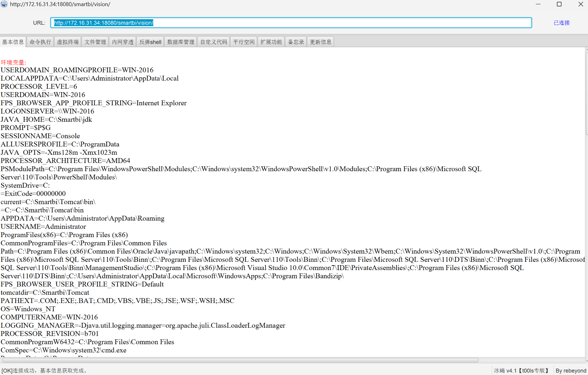
Task: Close the Behinder window
Action: click(580, 4)
